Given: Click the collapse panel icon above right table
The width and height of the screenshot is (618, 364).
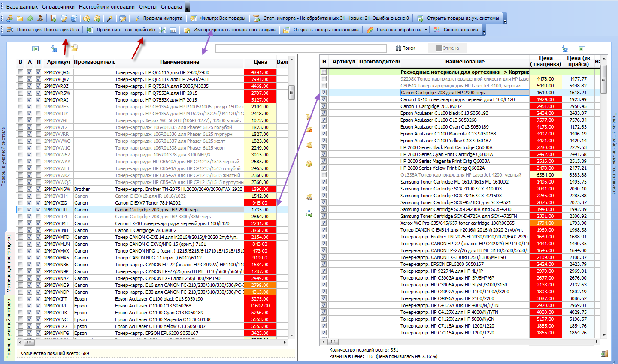Looking at the screenshot, I should (x=582, y=49).
